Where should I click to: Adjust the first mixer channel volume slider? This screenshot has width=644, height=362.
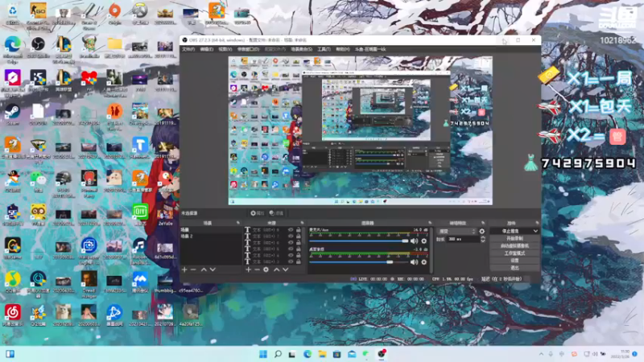(359, 241)
